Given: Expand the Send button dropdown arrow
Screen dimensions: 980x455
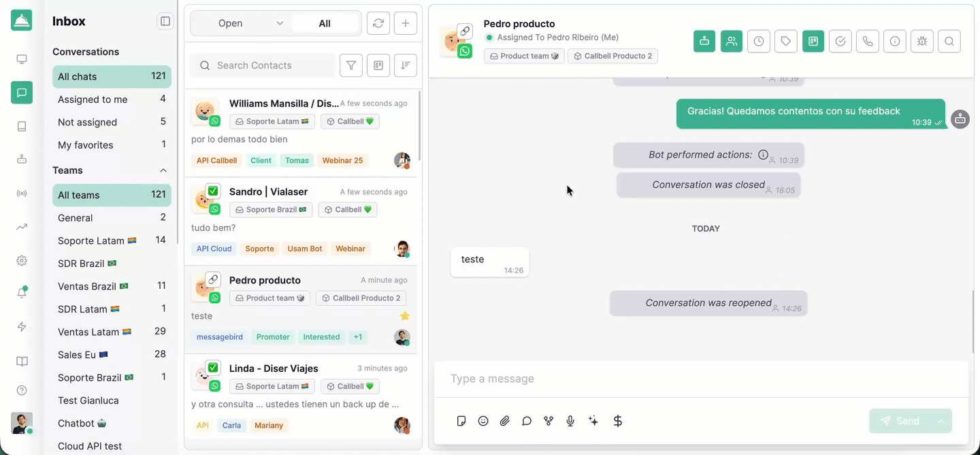Looking at the screenshot, I should 941,421.
